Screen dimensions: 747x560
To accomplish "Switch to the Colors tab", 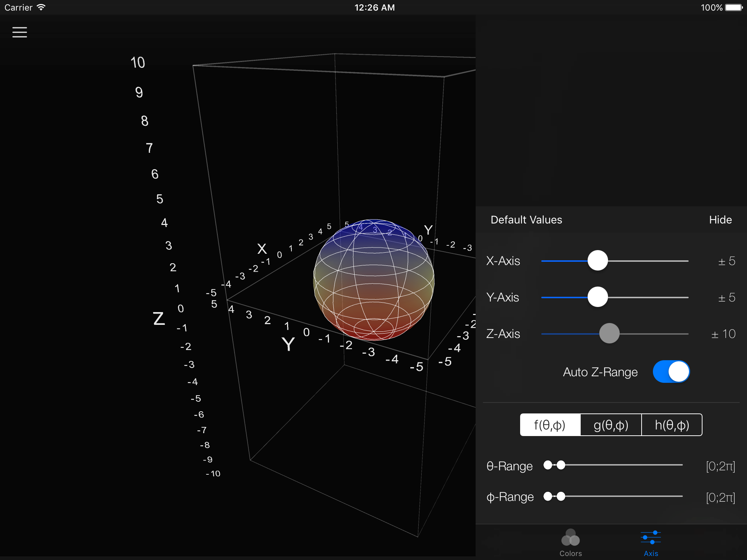I will pyautogui.click(x=570, y=542).
